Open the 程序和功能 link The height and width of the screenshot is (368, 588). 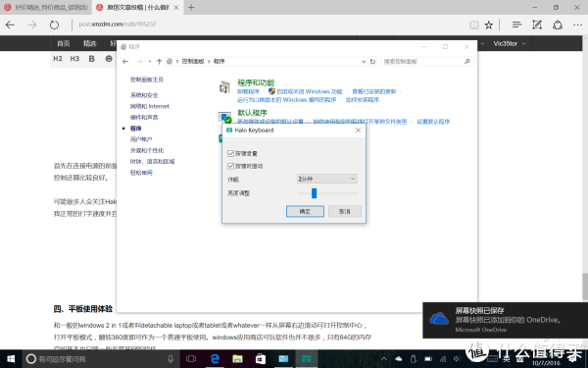point(256,82)
